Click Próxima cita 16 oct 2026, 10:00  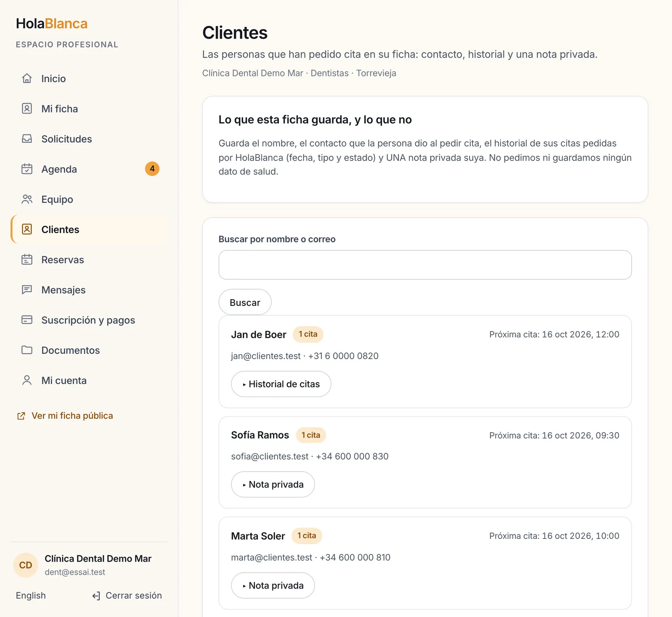(554, 536)
